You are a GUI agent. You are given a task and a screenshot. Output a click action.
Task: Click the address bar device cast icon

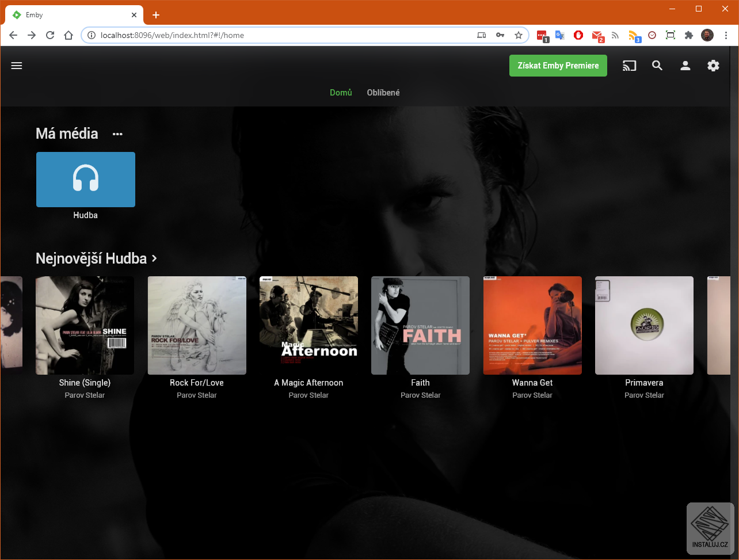482,35
